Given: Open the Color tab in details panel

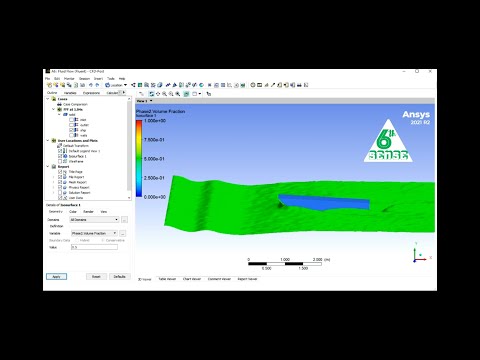Looking at the screenshot, I should tap(73, 212).
